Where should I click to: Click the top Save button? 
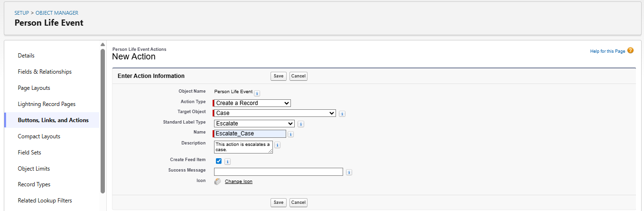tap(279, 76)
